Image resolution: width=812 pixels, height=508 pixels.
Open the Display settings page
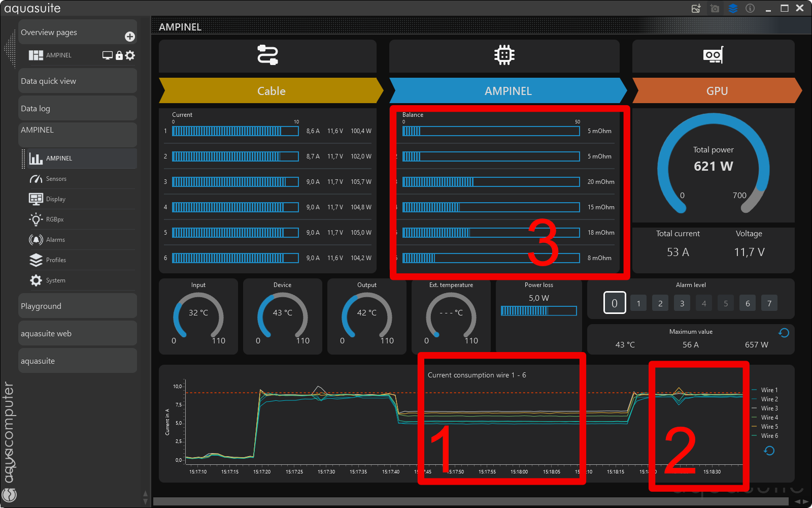pos(55,199)
